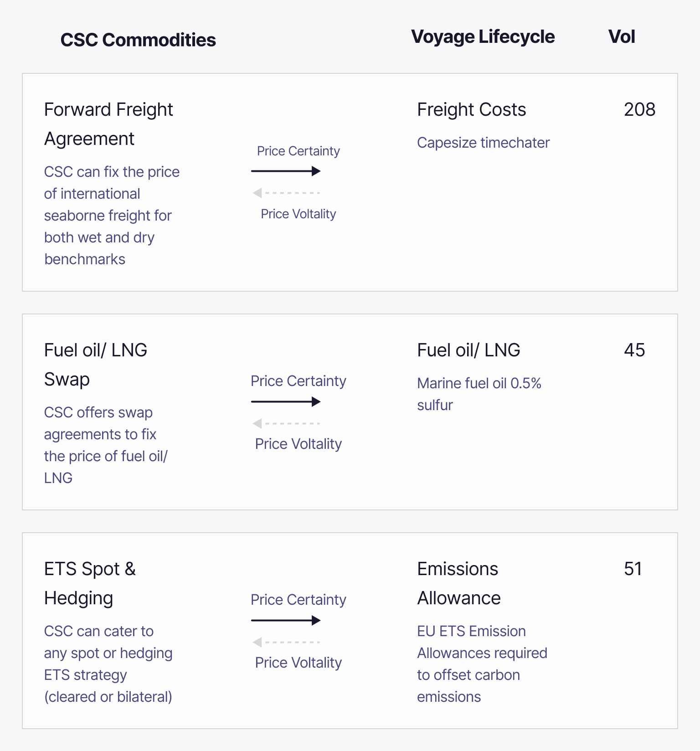Open Forward Freight Agreement title
Viewport: 700px width, 751px height.
pyautogui.click(x=108, y=124)
